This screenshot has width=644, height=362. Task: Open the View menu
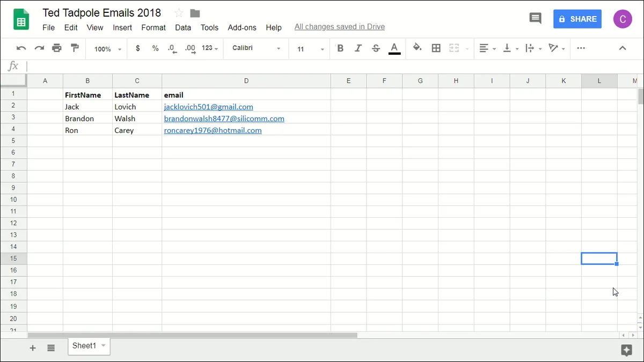pos(95,27)
